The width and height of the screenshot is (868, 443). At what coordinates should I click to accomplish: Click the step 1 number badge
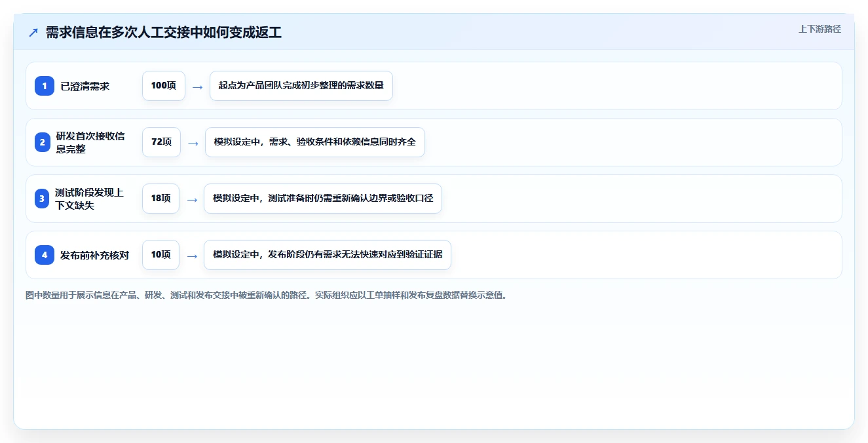pos(45,86)
